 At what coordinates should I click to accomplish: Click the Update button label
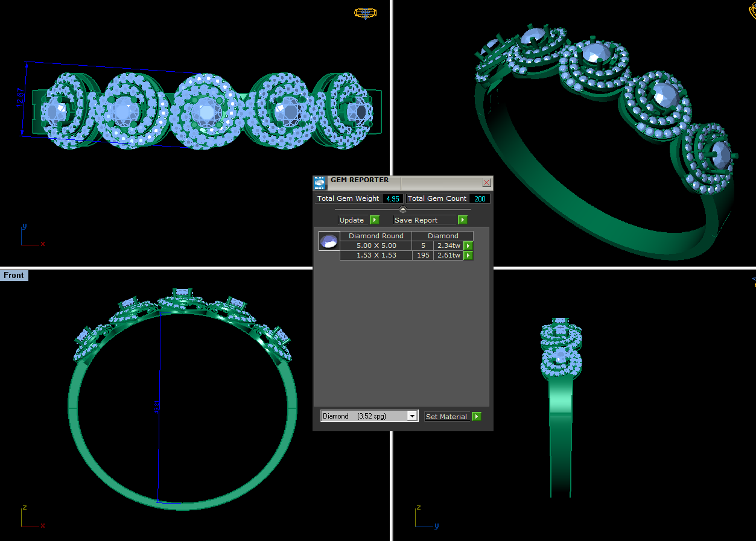coord(352,220)
